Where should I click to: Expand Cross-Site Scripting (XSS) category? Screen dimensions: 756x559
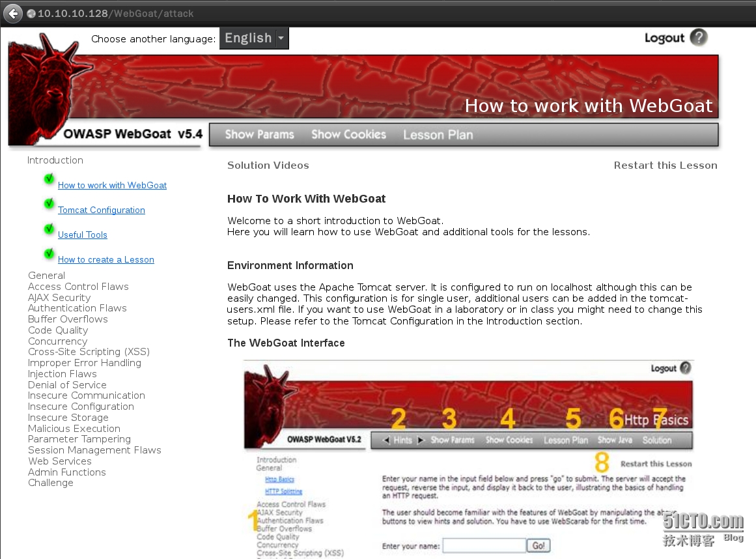pos(89,352)
